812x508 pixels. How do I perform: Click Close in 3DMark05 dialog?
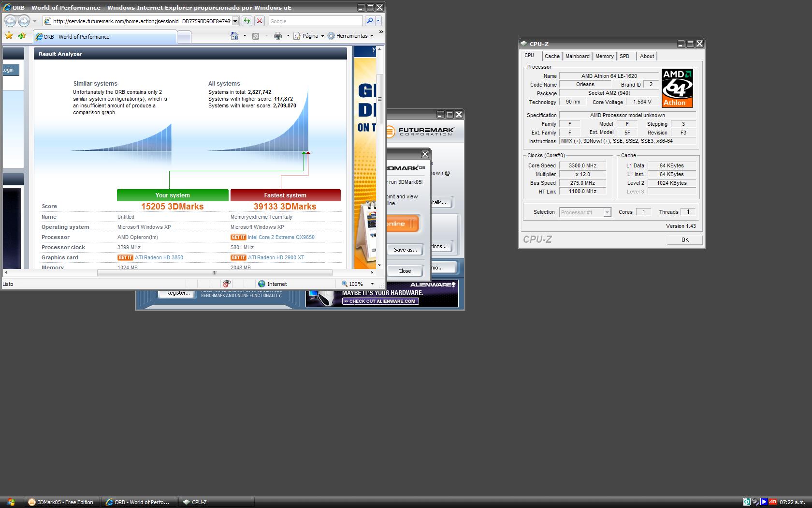405,271
